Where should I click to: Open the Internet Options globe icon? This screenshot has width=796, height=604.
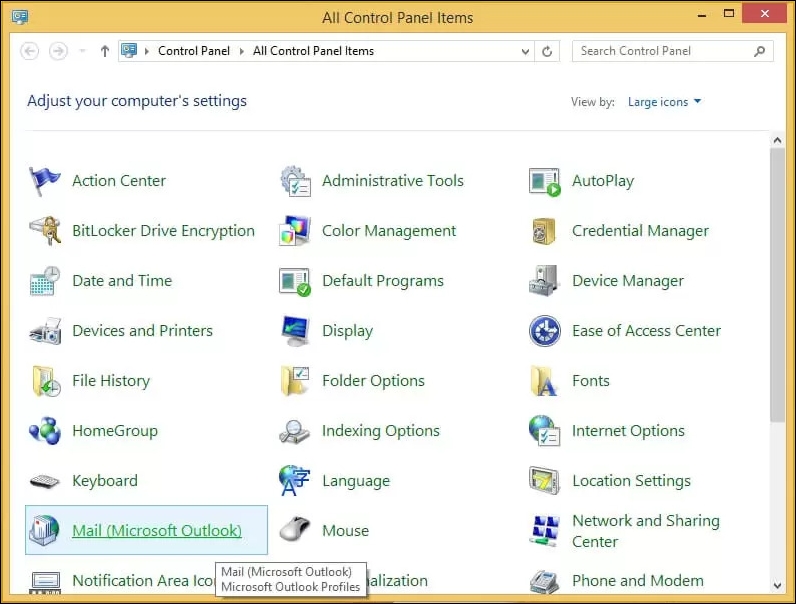point(544,431)
